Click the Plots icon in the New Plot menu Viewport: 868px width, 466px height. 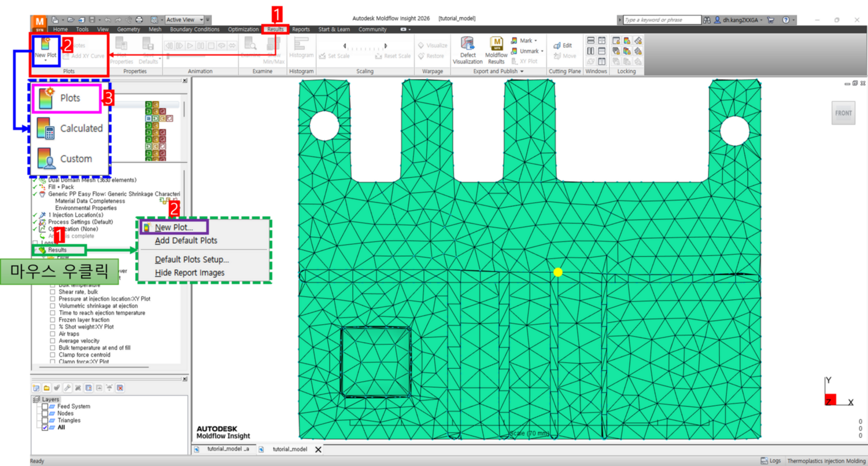[46, 97]
